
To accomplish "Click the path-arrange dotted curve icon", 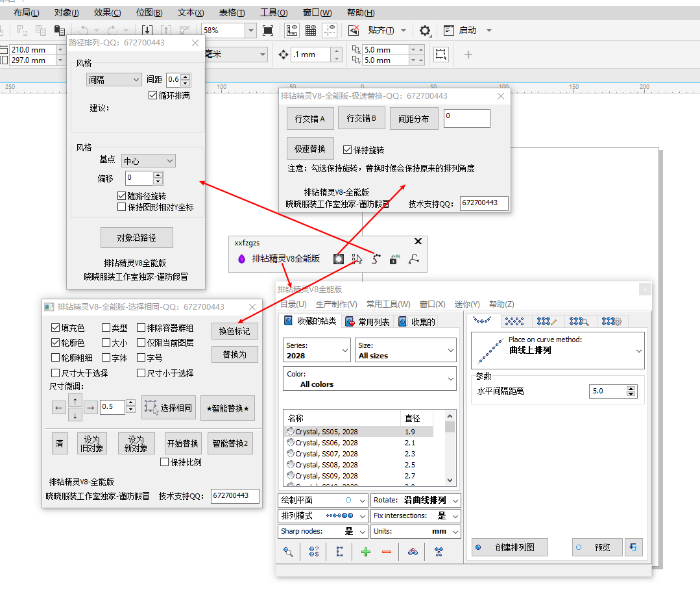I will click(376, 258).
